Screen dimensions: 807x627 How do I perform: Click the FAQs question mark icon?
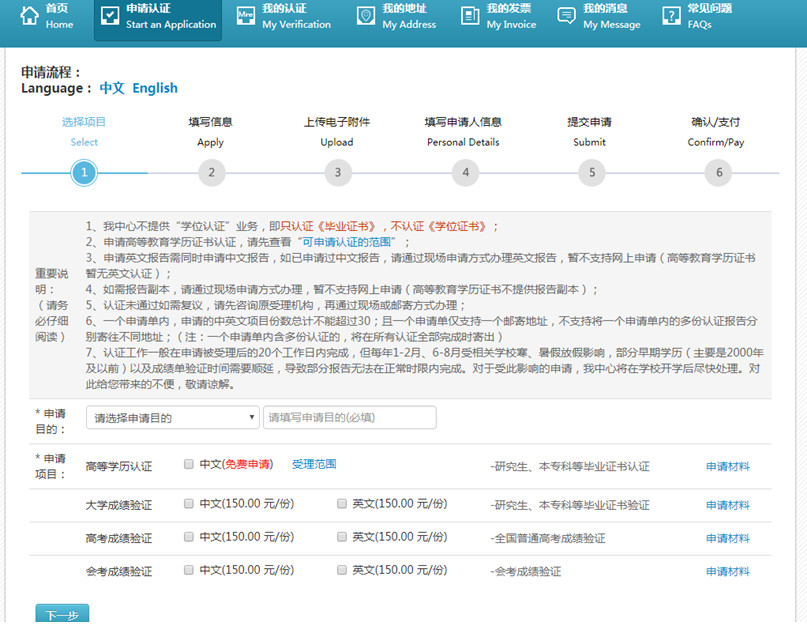(x=671, y=15)
